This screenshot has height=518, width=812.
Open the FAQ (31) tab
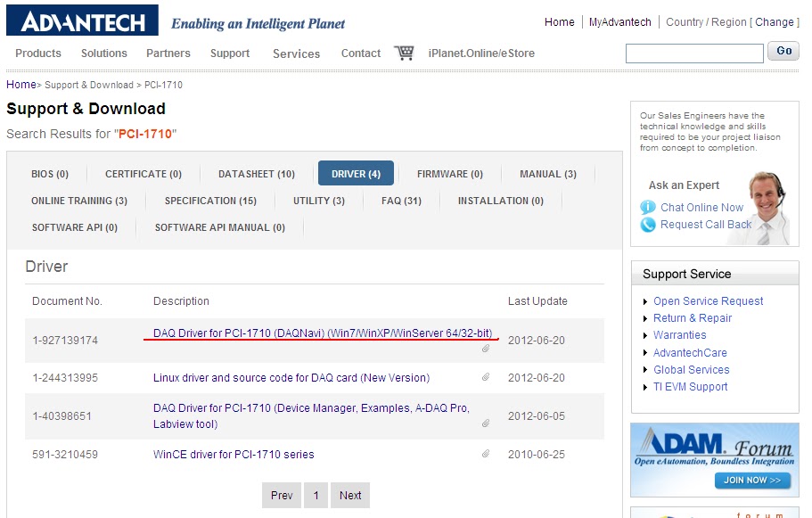coord(400,201)
